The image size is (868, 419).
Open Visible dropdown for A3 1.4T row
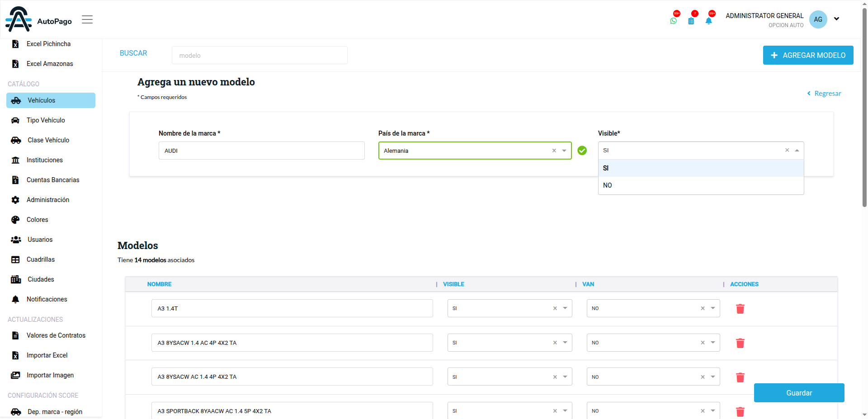(565, 308)
